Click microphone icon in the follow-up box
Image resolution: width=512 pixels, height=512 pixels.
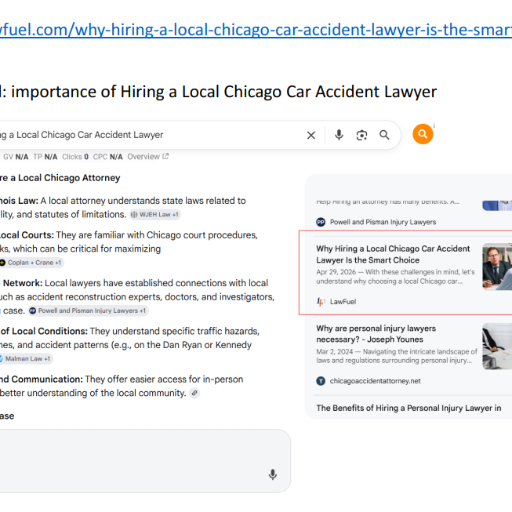point(273,474)
